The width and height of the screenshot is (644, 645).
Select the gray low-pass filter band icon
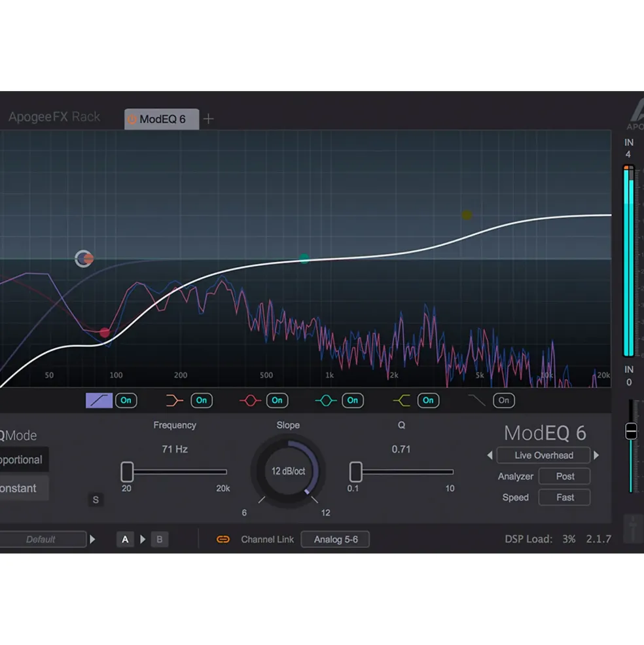coord(477,400)
